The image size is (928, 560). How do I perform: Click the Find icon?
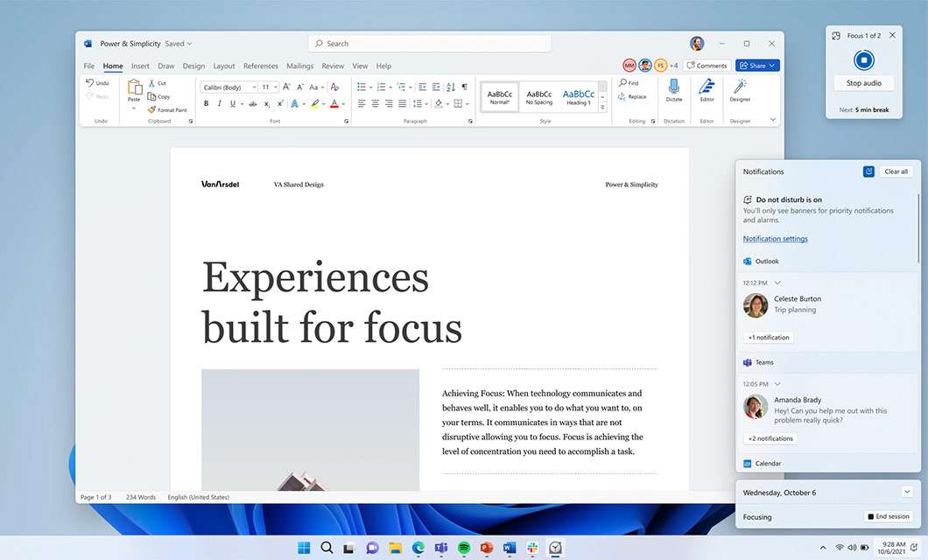(624, 82)
